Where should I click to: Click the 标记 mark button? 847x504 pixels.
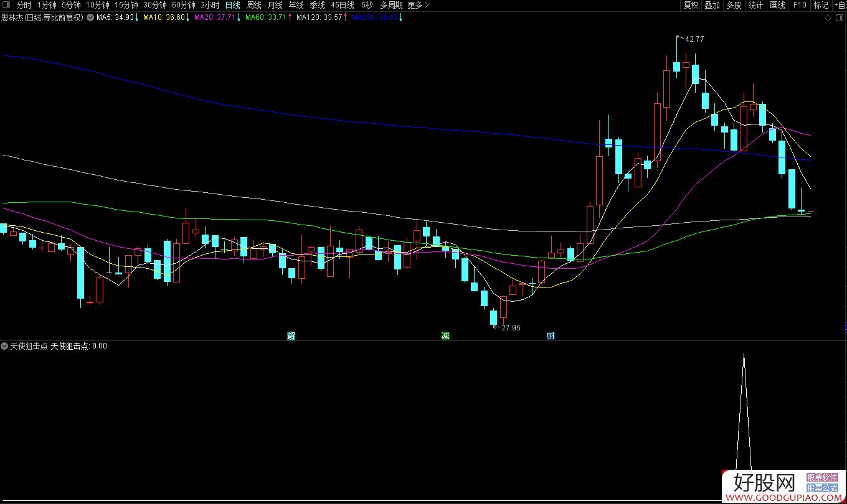point(821,5)
